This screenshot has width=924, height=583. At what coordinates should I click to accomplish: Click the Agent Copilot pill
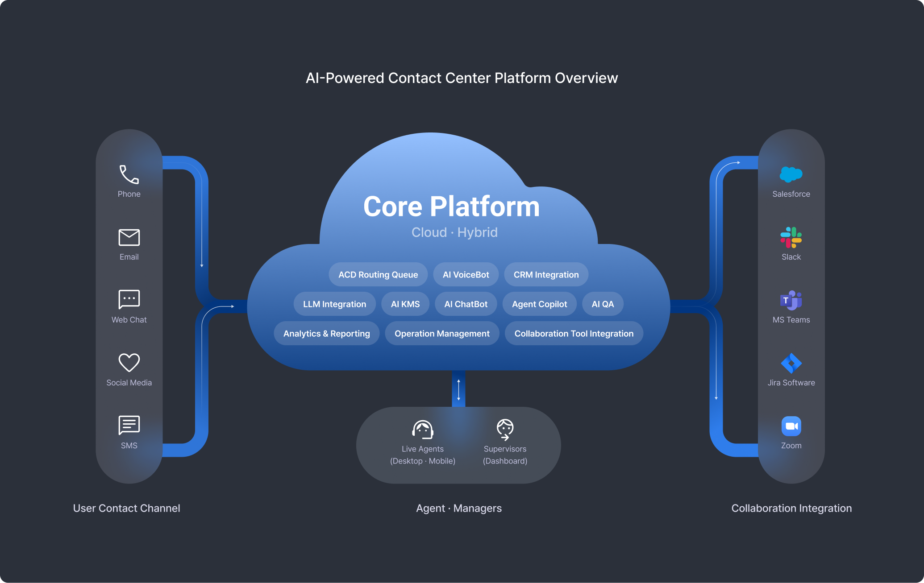(x=539, y=304)
